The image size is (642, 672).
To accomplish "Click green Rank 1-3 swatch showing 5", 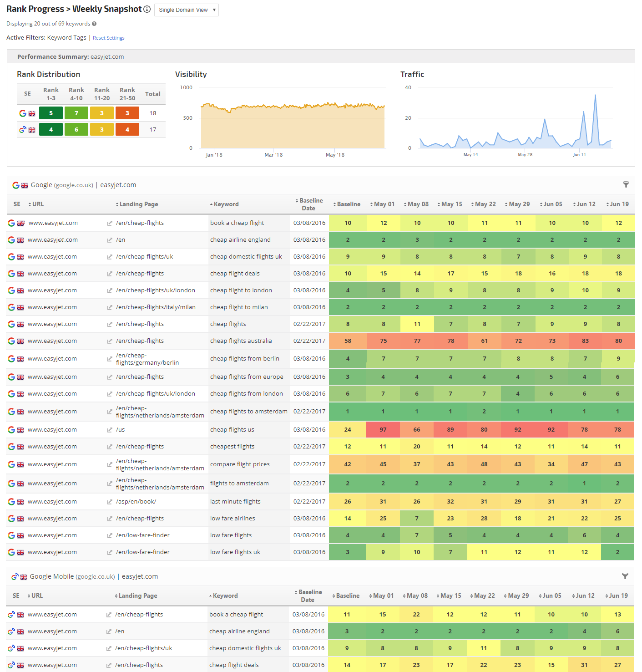I will click(51, 113).
